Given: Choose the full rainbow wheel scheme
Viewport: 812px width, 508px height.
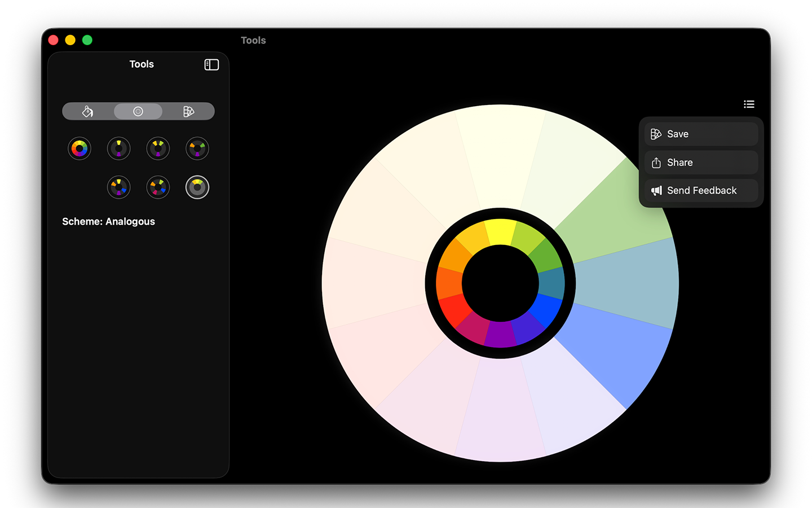Looking at the screenshot, I should [80, 148].
